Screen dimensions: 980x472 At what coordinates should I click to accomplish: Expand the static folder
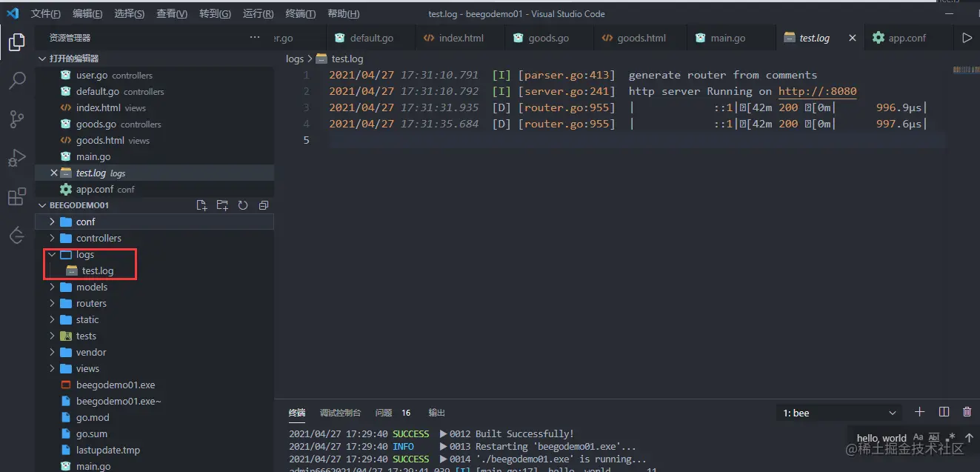coord(52,319)
